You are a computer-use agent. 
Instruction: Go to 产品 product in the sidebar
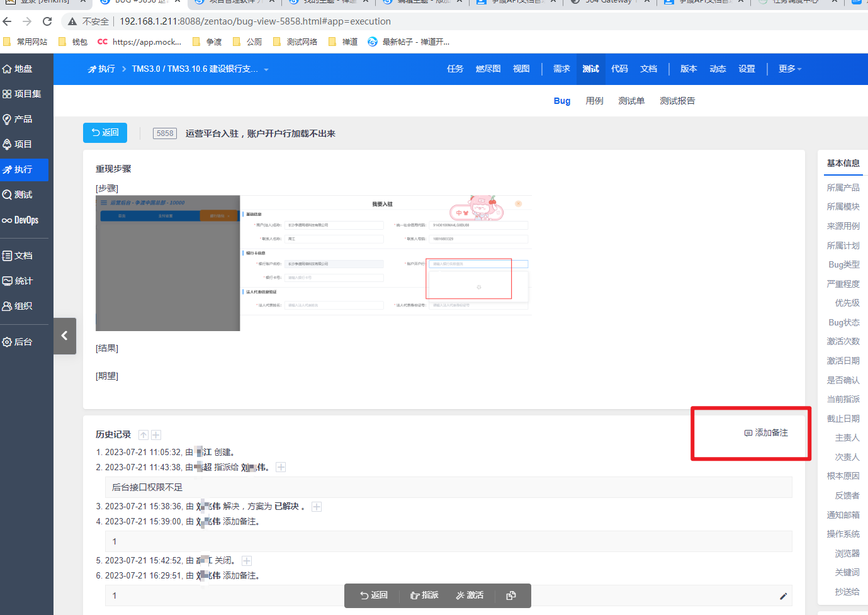23,119
